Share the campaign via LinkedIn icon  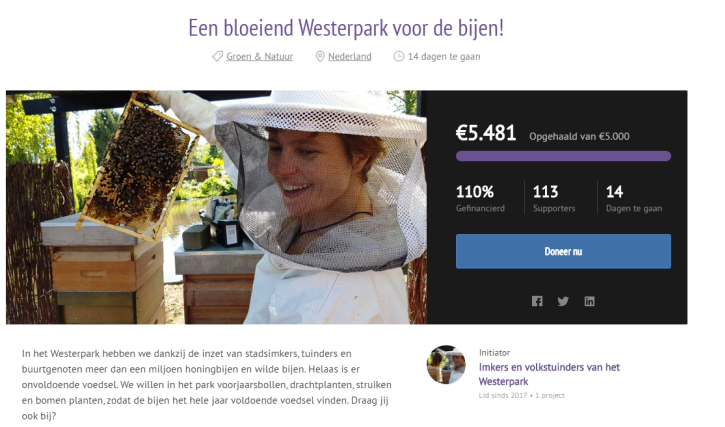click(x=590, y=302)
